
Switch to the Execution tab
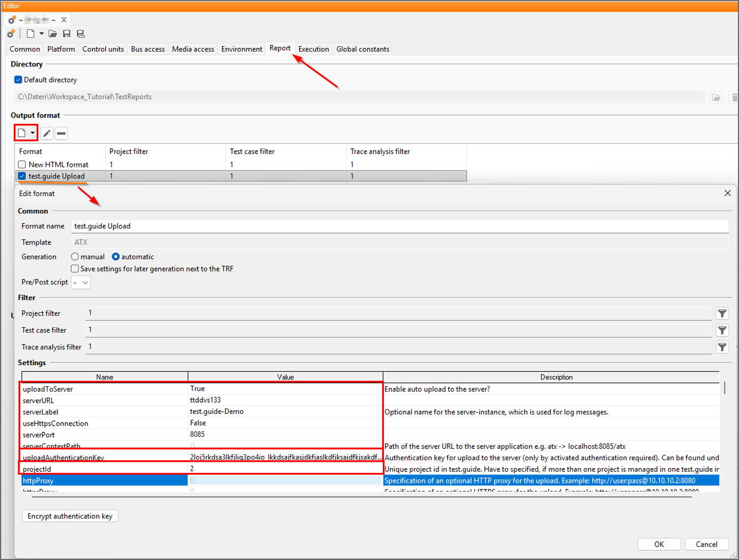[314, 49]
